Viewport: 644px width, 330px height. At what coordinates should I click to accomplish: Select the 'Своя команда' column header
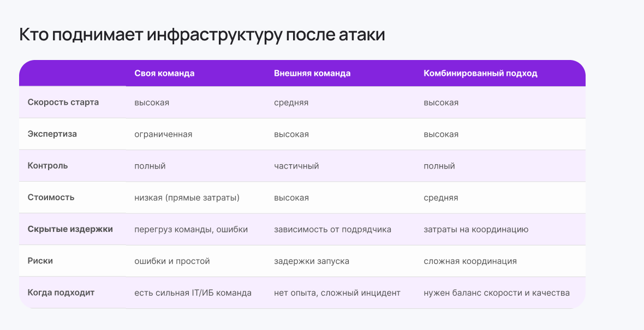[x=164, y=74]
